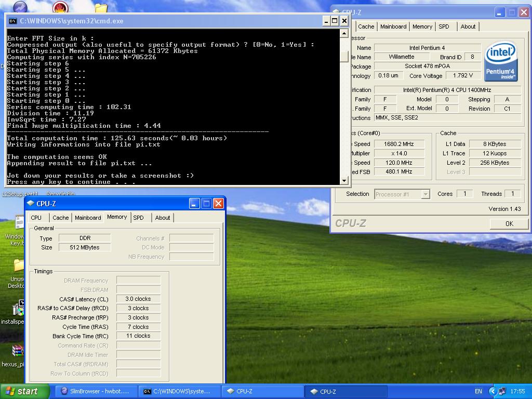Open Cache tab in CPU-Z memory window

pyautogui.click(x=60, y=218)
